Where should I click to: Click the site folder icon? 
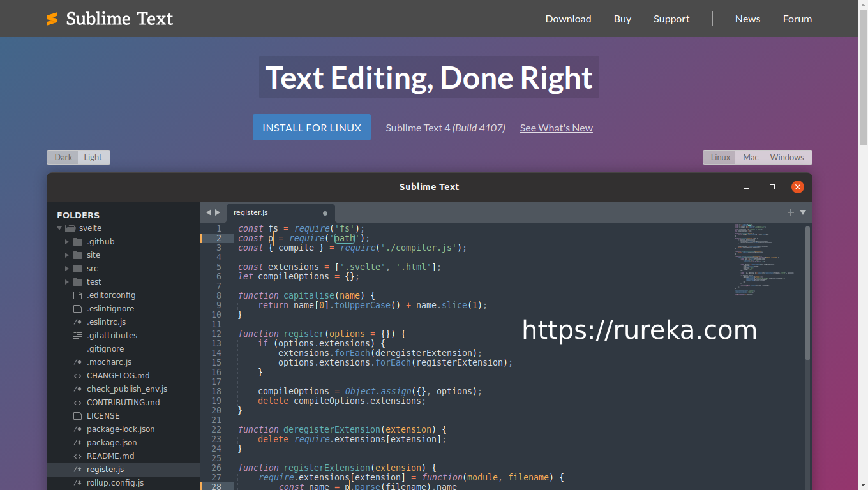(x=77, y=255)
